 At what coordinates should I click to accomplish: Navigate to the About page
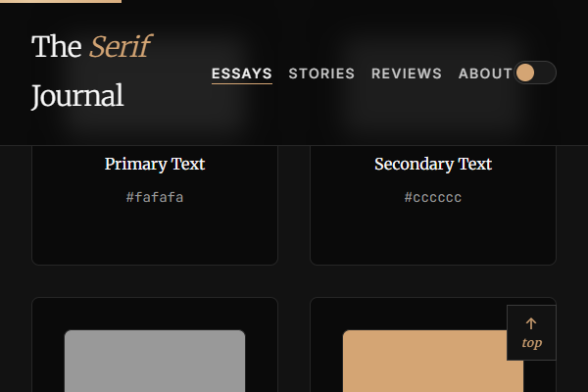(x=485, y=73)
